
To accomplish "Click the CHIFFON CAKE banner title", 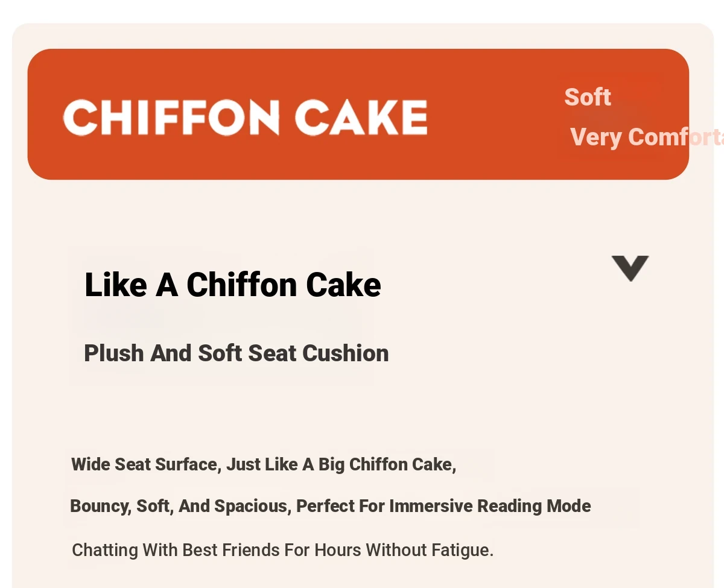I will 245,118.
